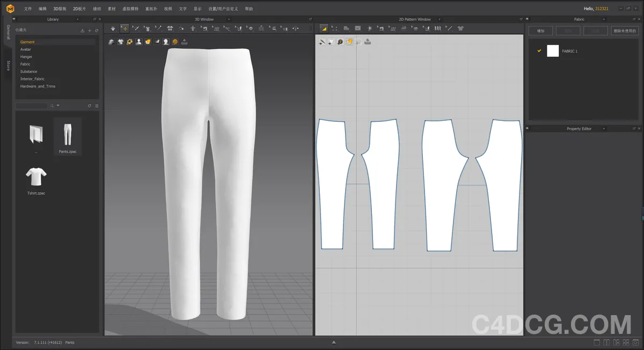Open the Sewing tool in the 2D toolbar
The height and width of the screenshot is (350, 644).
click(426, 28)
